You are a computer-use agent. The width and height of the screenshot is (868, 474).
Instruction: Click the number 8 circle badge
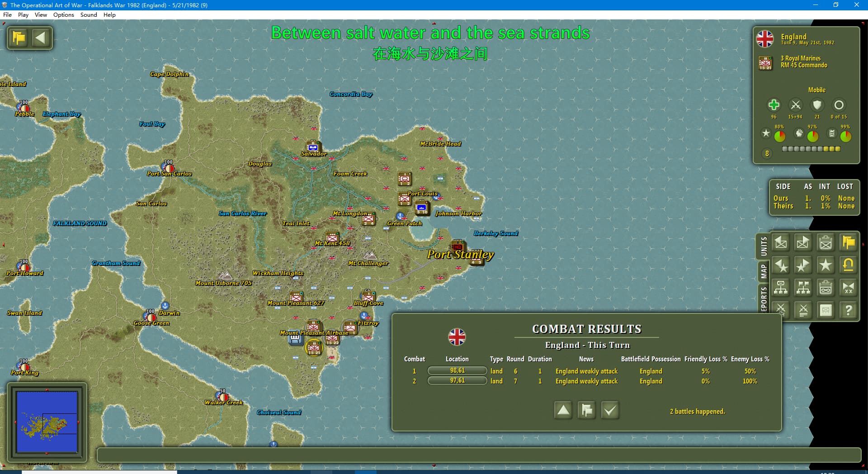(x=767, y=154)
